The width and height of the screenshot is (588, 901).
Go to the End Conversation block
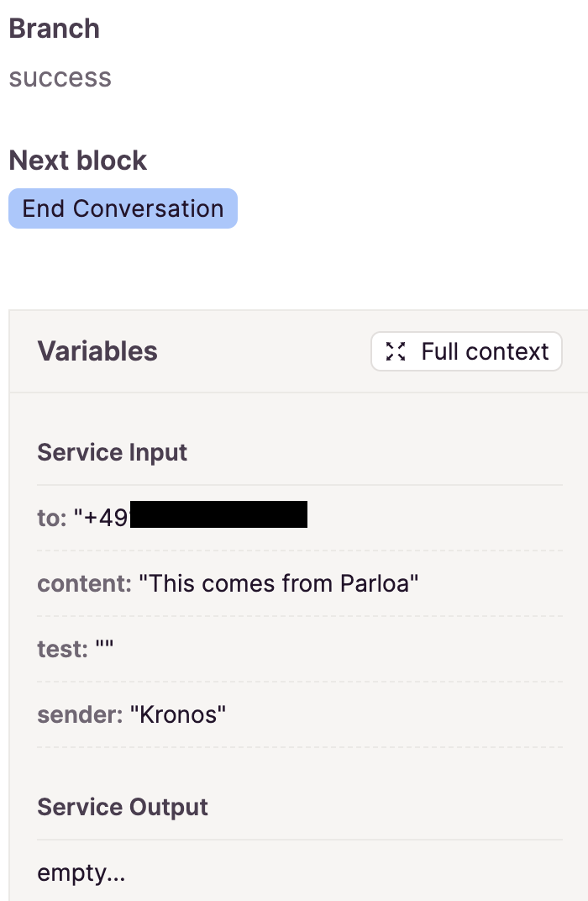[123, 208]
